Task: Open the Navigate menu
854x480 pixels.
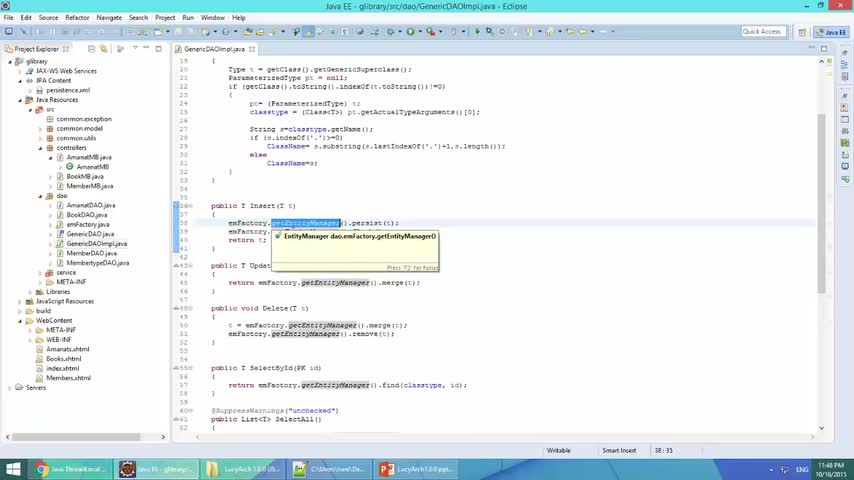Action: (x=109, y=17)
